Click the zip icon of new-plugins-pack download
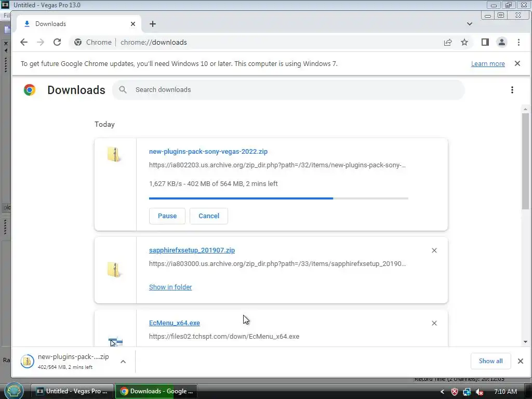 tap(114, 154)
